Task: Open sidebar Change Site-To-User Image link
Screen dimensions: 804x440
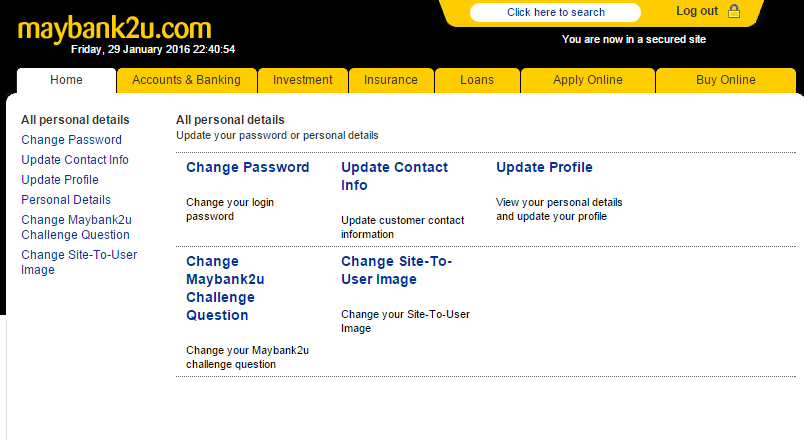Action: (79, 262)
